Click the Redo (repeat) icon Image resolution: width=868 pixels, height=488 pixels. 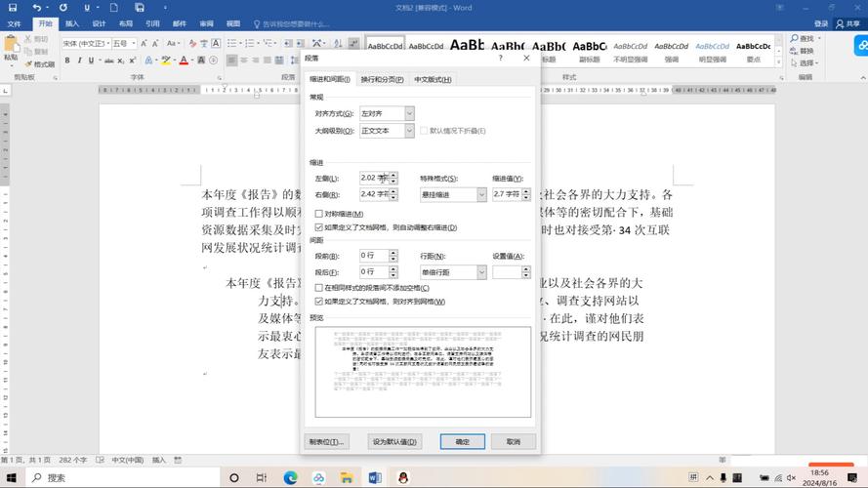click(63, 8)
